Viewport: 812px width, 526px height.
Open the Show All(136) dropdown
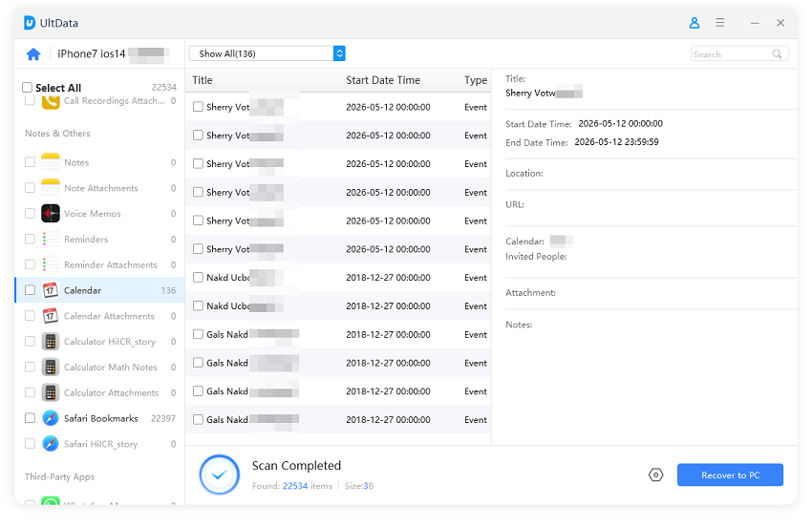267,53
